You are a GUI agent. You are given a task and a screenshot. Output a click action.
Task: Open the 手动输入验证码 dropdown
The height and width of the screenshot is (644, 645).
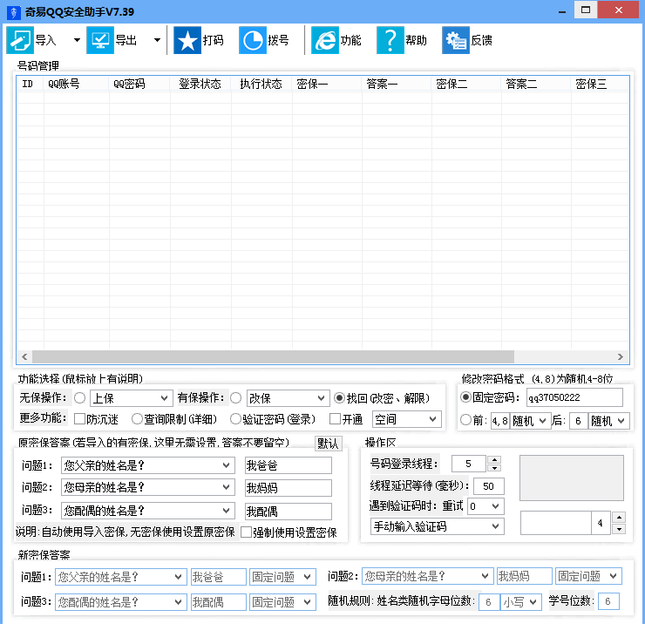[x=438, y=526]
